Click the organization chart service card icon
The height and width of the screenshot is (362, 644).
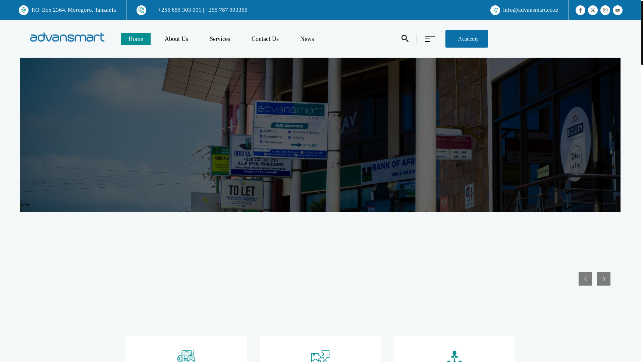[x=454, y=356]
